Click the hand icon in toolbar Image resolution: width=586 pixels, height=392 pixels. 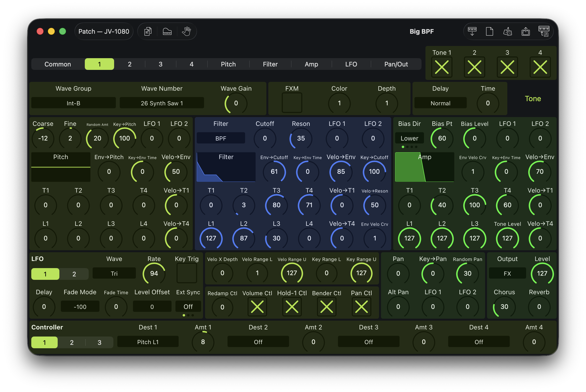tap(186, 32)
